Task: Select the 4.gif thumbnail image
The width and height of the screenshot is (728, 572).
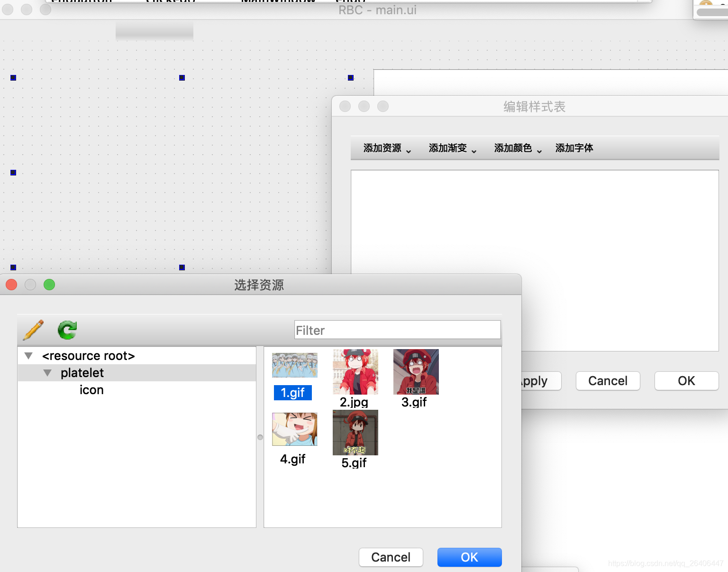Action: (x=295, y=429)
